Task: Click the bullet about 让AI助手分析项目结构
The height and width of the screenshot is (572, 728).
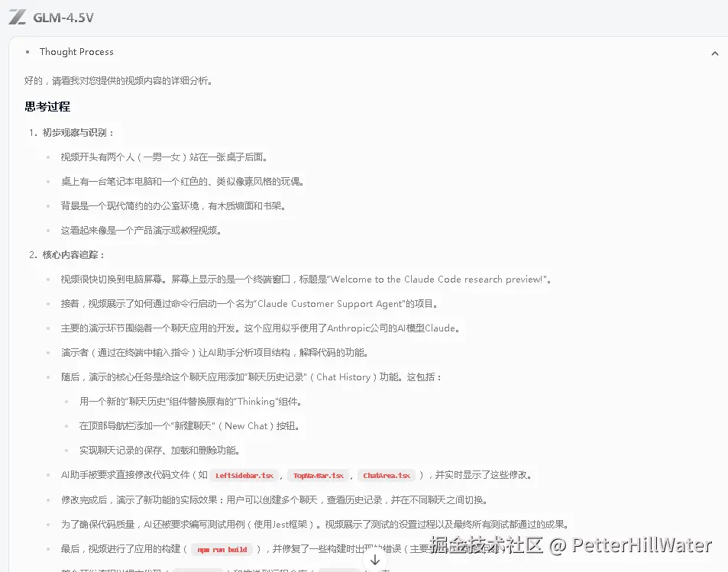Action: point(215,353)
